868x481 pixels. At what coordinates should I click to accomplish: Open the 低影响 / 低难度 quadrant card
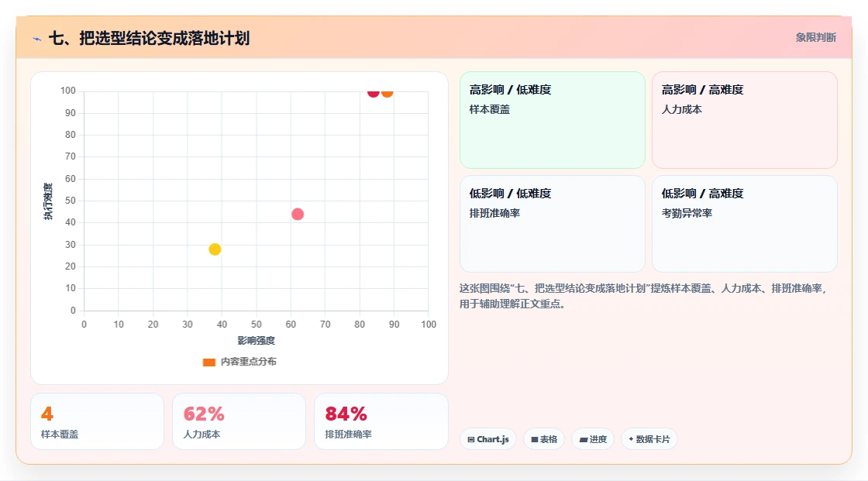553,224
